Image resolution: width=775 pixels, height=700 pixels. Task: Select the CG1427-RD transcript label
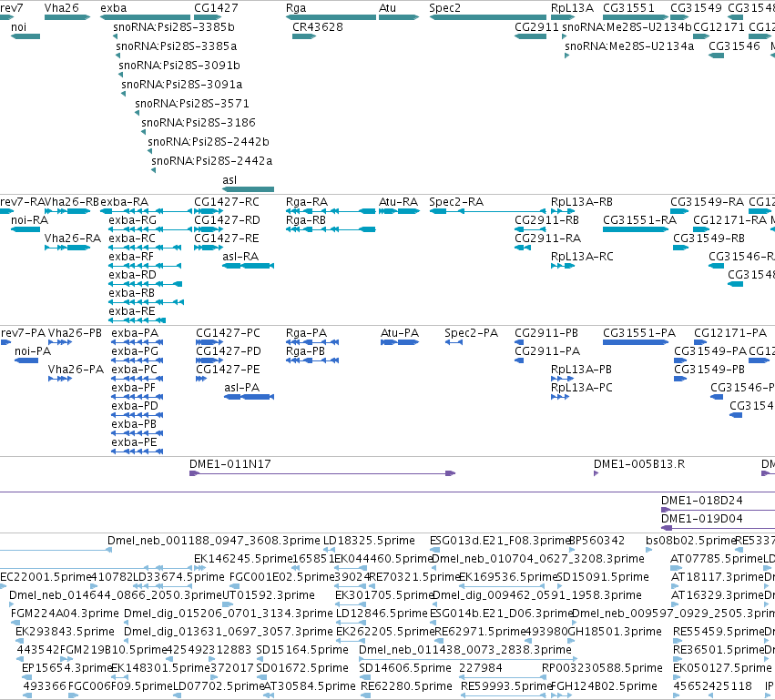pos(227,220)
